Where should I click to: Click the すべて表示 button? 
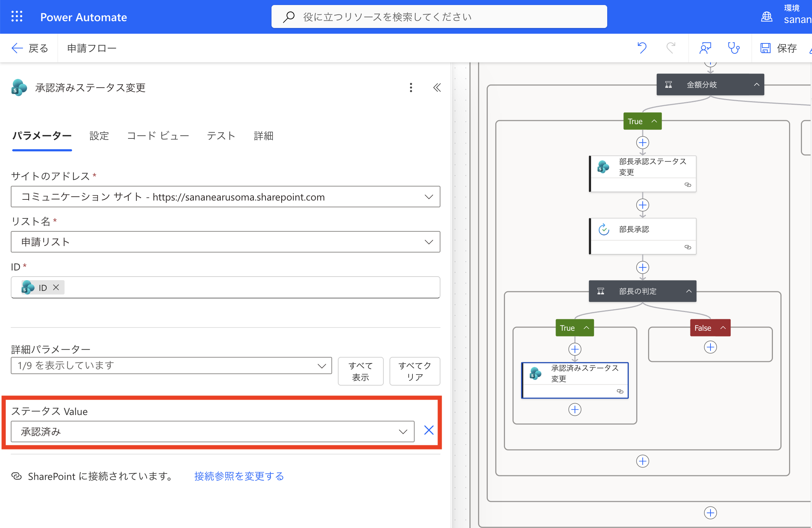point(361,371)
